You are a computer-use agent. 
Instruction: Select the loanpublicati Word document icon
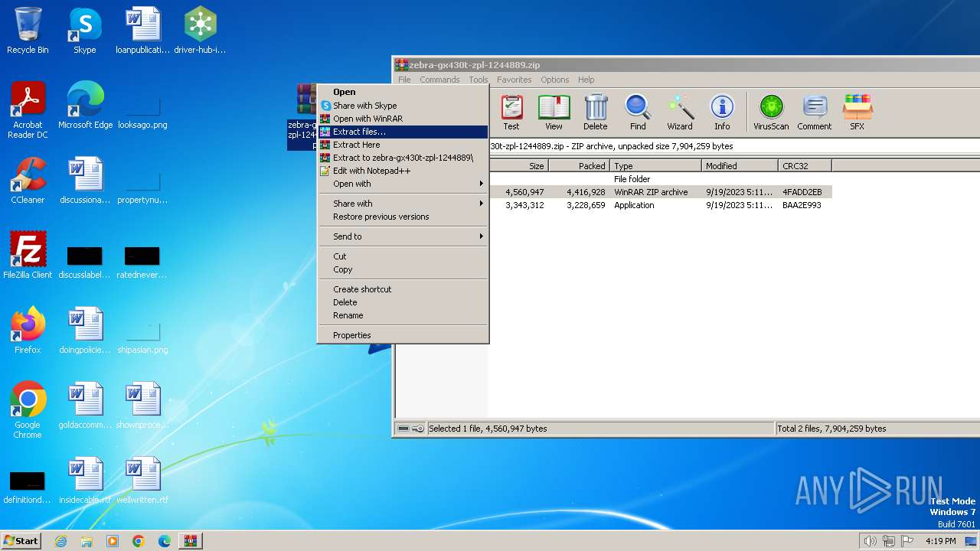142,31
